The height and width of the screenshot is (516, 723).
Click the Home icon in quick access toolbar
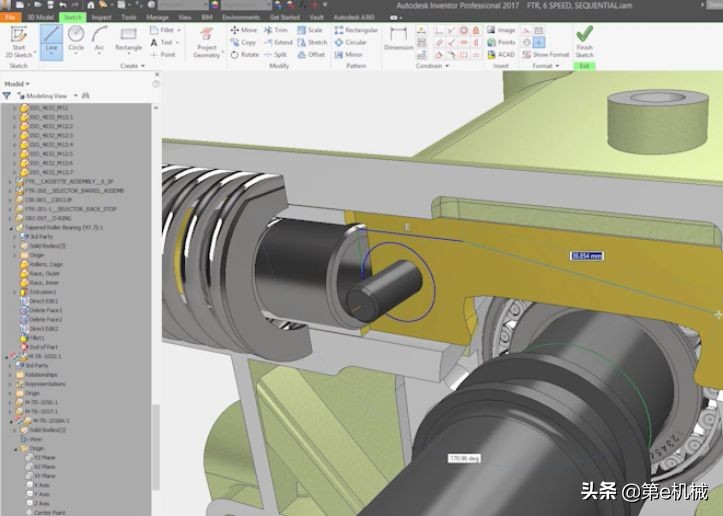91,5
